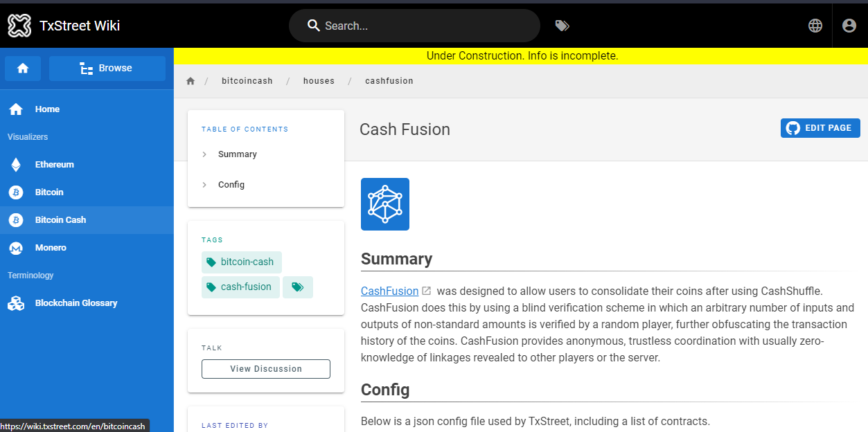Open Blockchain Glossary page
This screenshot has width=868, height=432.
(87, 303)
